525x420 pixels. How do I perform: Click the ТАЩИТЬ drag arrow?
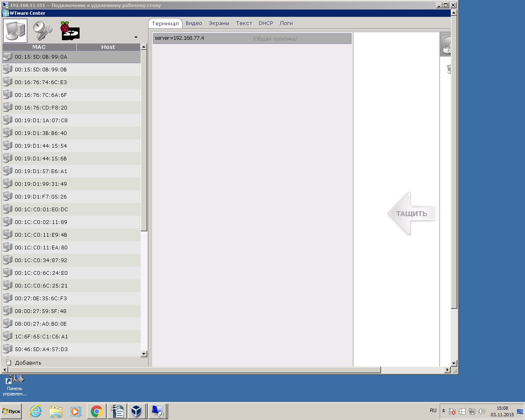click(x=411, y=214)
